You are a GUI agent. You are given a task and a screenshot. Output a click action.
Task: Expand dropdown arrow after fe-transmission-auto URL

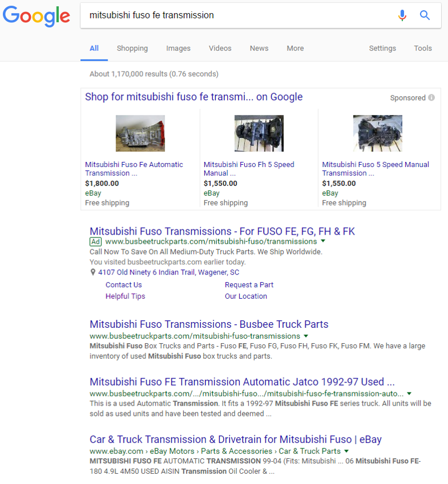click(409, 393)
